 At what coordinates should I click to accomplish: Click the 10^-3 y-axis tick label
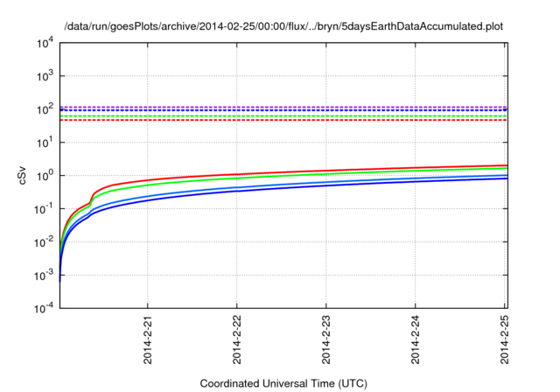point(45,276)
